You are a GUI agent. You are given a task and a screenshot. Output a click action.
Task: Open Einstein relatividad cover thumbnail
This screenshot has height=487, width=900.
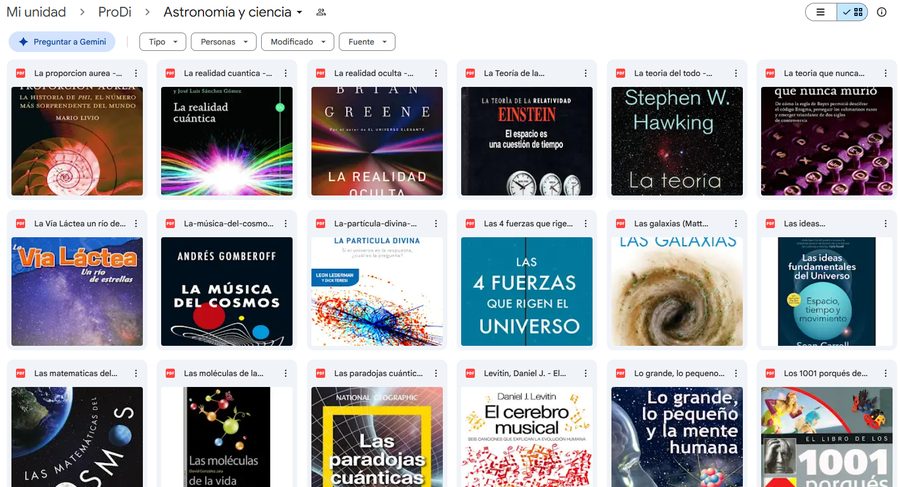tap(526, 141)
